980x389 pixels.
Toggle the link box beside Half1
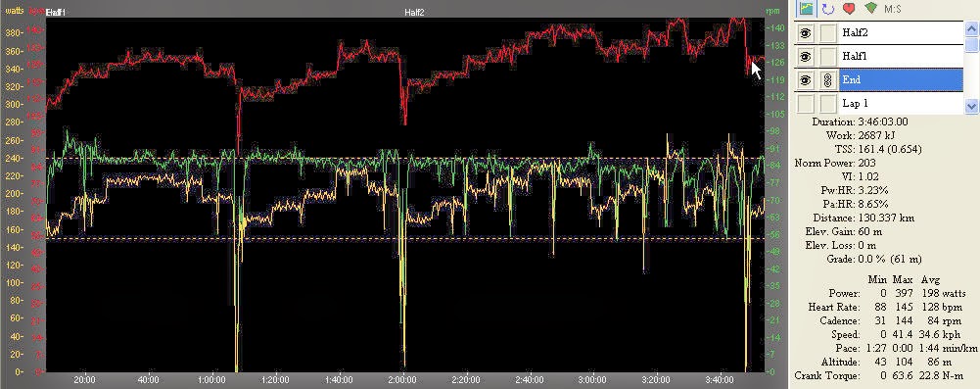click(x=828, y=57)
